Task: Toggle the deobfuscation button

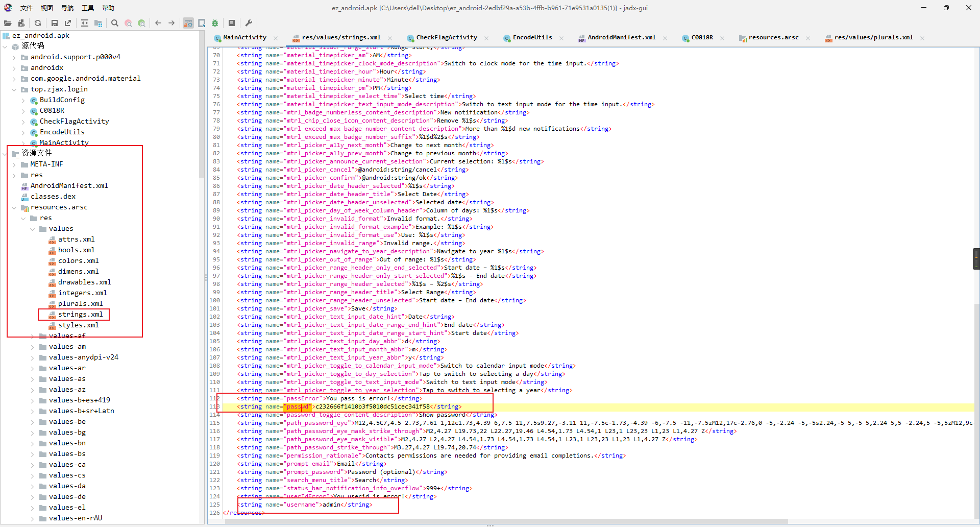Action: click(x=188, y=23)
